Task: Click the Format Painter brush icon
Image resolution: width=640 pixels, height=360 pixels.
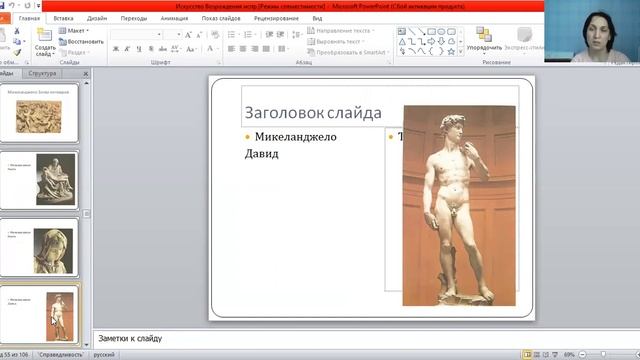Action: pos(17,52)
